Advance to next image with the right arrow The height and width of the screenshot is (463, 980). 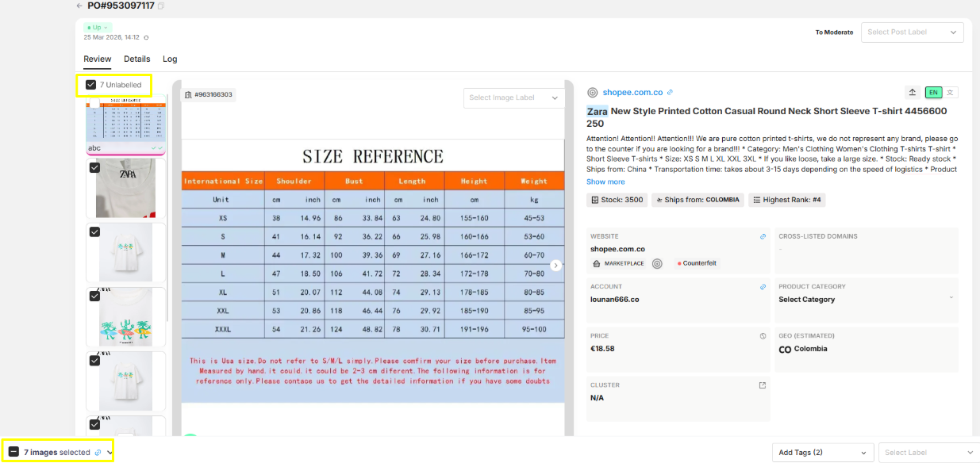point(555,266)
